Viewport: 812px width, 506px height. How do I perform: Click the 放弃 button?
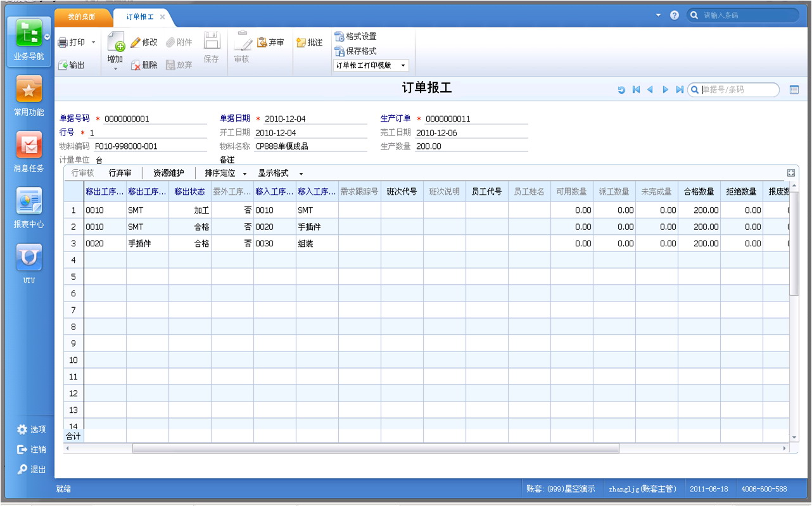(x=179, y=65)
